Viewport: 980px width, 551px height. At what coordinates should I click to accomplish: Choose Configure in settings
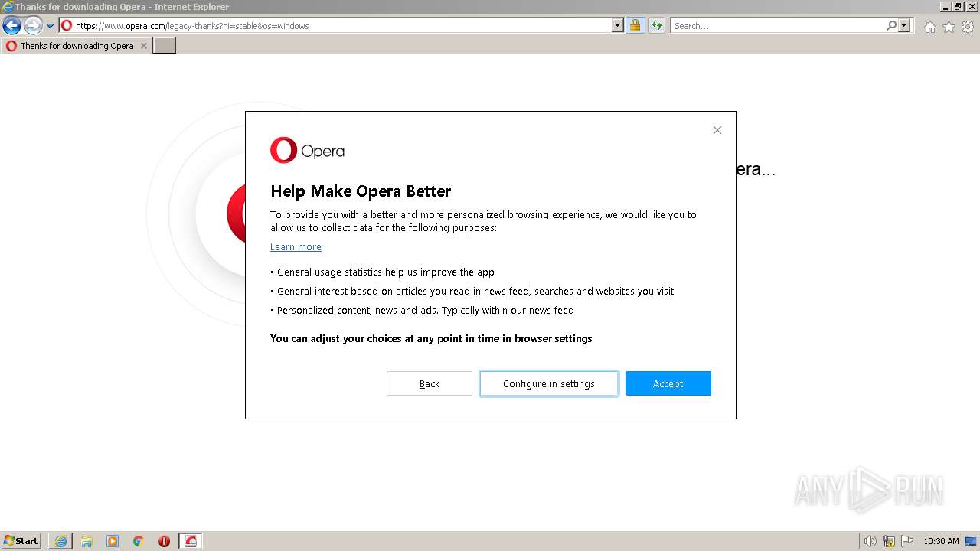(x=549, y=383)
